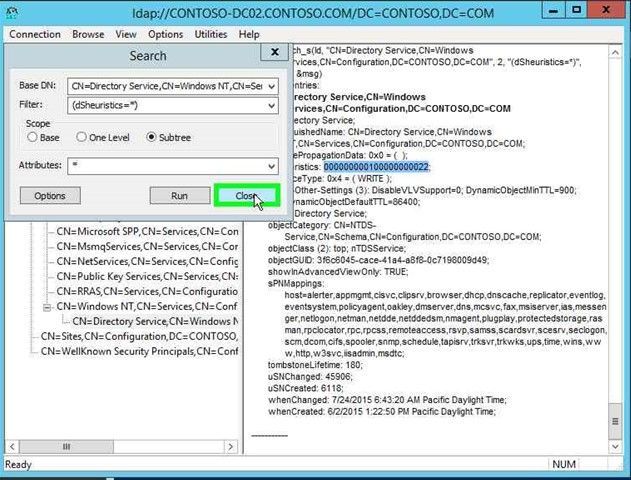Open the Utilities menu
Image resolution: width=631 pixels, height=480 pixels.
click(x=211, y=34)
